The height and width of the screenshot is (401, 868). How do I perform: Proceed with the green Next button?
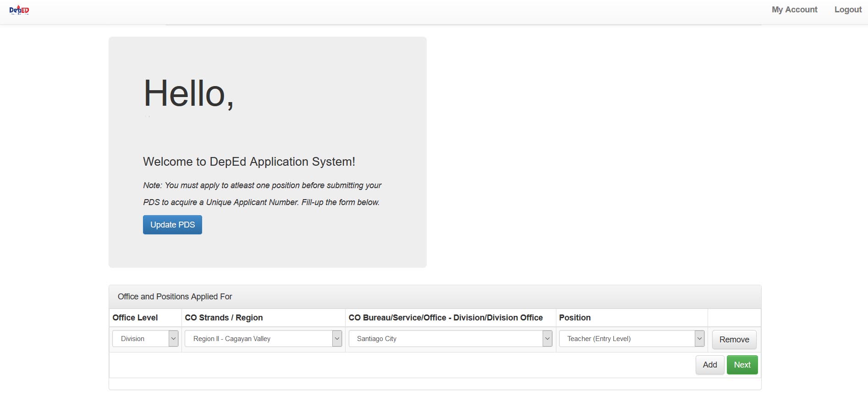pos(742,365)
